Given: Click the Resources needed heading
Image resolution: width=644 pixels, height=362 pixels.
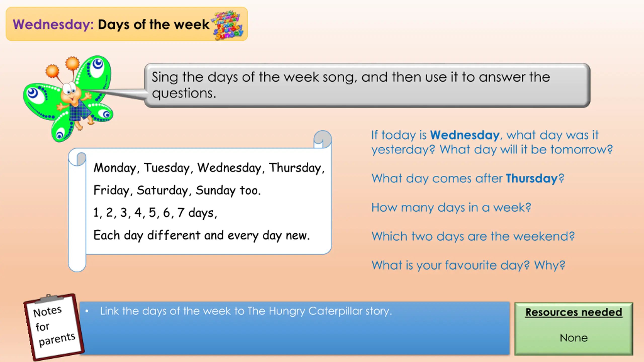Looking at the screenshot, I should 574,312.
